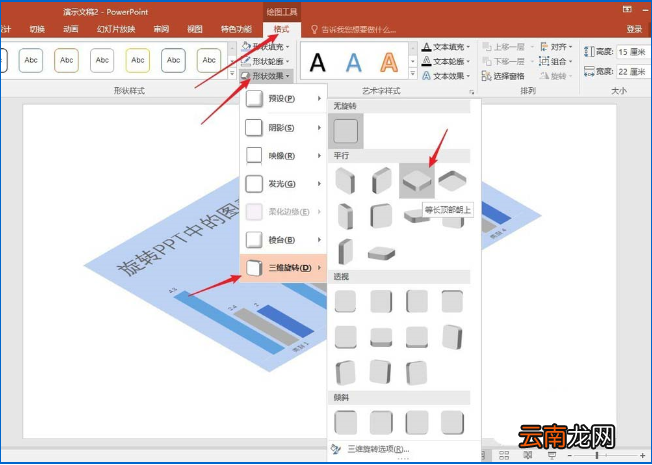Open the 审阅 tab
This screenshot has width=652, height=465.
point(161,29)
